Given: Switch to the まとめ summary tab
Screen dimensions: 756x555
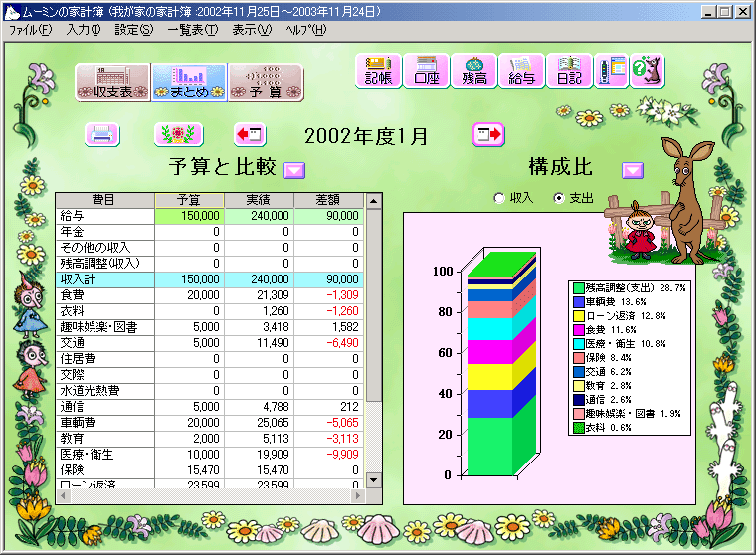Looking at the screenshot, I should click(189, 83).
